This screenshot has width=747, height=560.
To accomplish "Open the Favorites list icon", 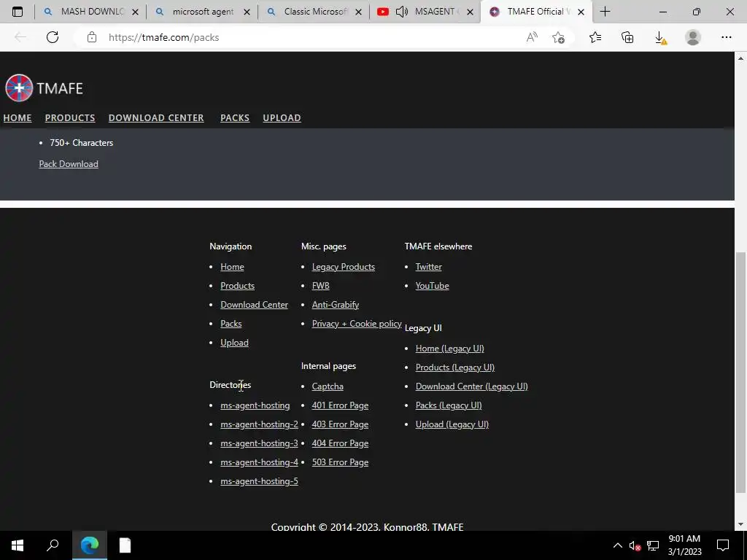I will coord(595,37).
